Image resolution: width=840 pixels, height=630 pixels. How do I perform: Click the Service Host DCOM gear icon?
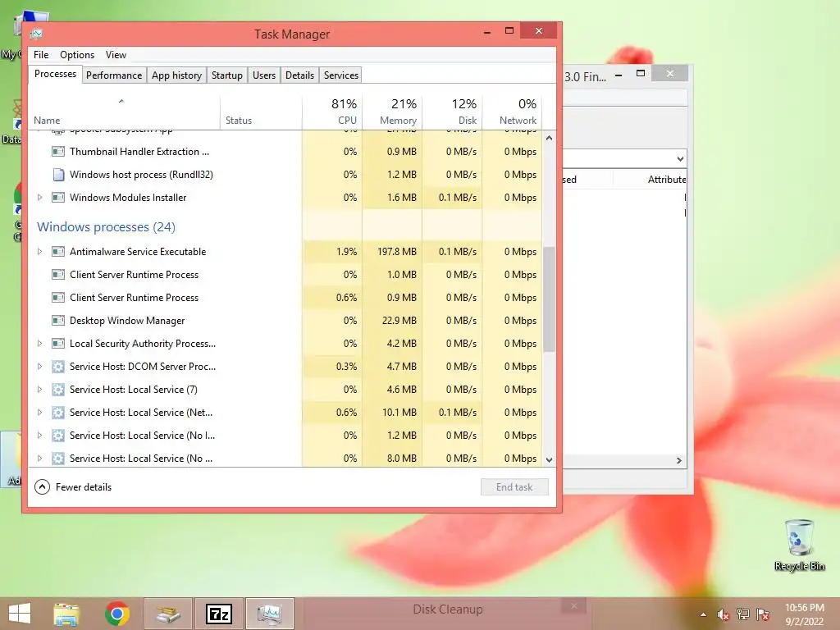point(58,367)
